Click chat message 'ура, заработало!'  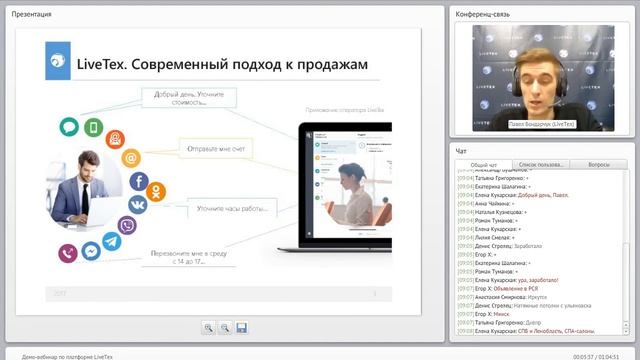click(x=538, y=280)
